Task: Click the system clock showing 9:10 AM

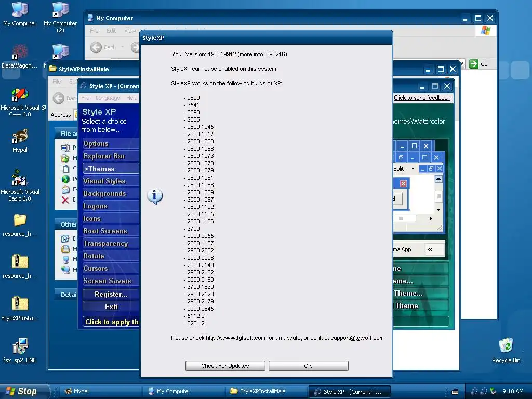Action: tap(513, 391)
